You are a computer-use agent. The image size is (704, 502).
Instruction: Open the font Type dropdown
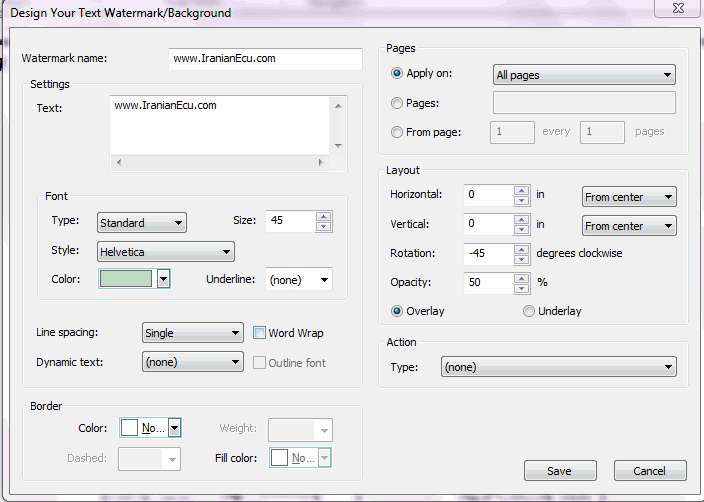pos(141,223)
